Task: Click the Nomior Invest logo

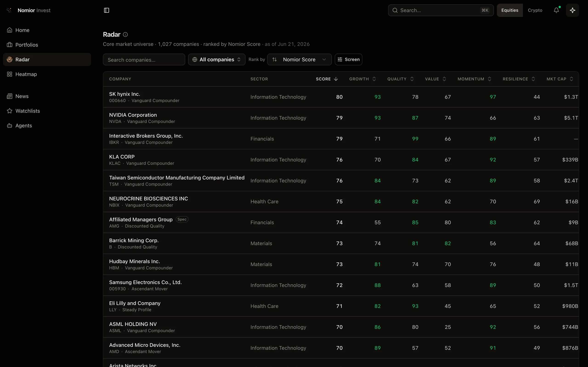Action: (29, 10)
